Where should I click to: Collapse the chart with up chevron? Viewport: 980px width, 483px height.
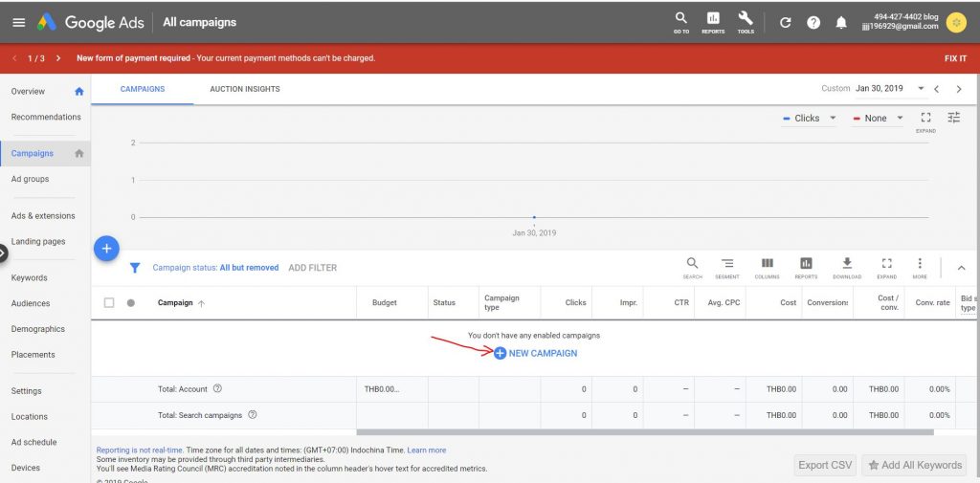tap(961, 268)
